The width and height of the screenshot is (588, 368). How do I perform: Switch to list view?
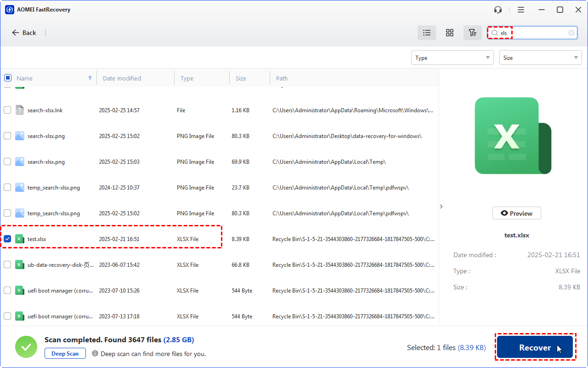pos(427,33)
